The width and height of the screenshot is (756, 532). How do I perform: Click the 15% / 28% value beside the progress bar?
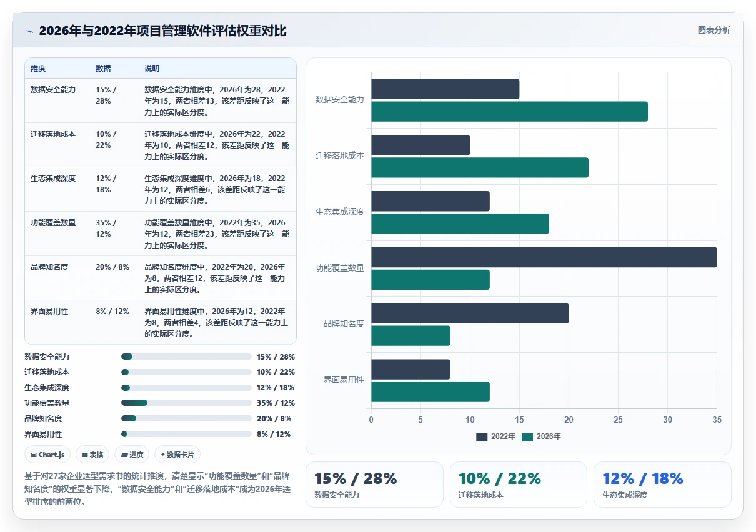(x=276, y=357)
